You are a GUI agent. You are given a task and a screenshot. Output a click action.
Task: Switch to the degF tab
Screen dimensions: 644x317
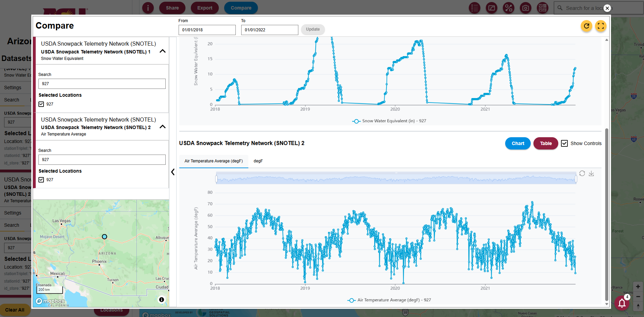tap(258, 161)
